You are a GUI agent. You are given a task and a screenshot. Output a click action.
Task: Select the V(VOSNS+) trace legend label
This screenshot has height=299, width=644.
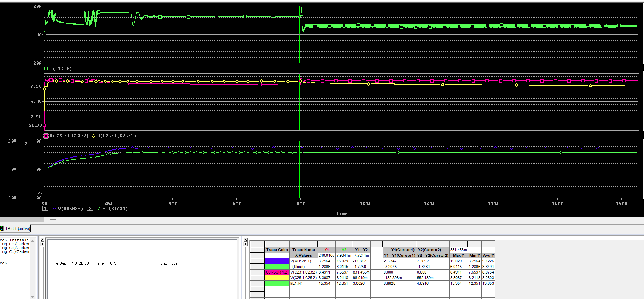[71, 209]
